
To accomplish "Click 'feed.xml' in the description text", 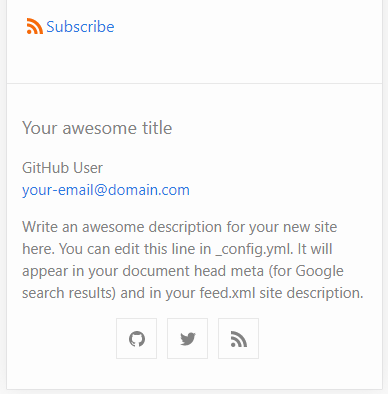I will coord(227,293).
